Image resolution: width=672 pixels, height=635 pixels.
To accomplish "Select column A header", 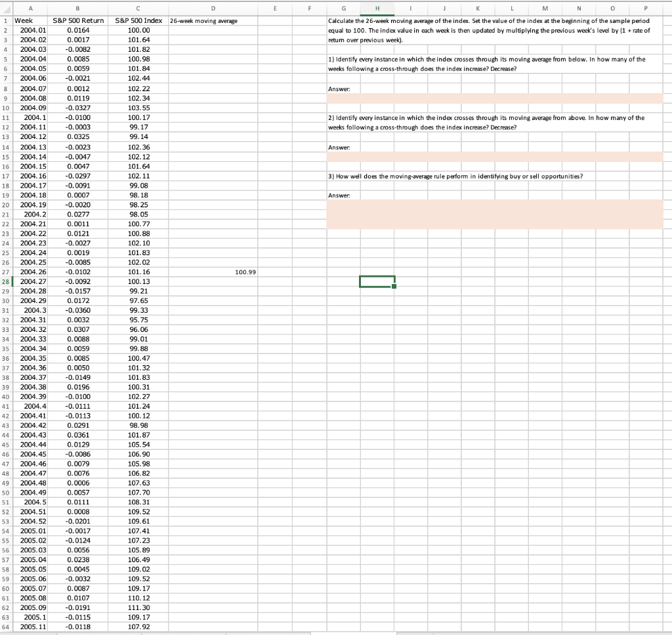I will point(30,9).
